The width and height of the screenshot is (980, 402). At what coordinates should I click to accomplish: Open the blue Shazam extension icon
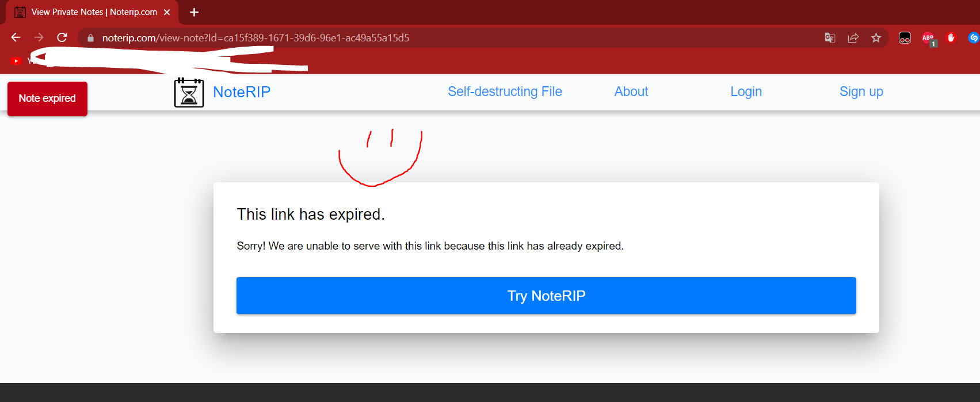pos(974,38)
